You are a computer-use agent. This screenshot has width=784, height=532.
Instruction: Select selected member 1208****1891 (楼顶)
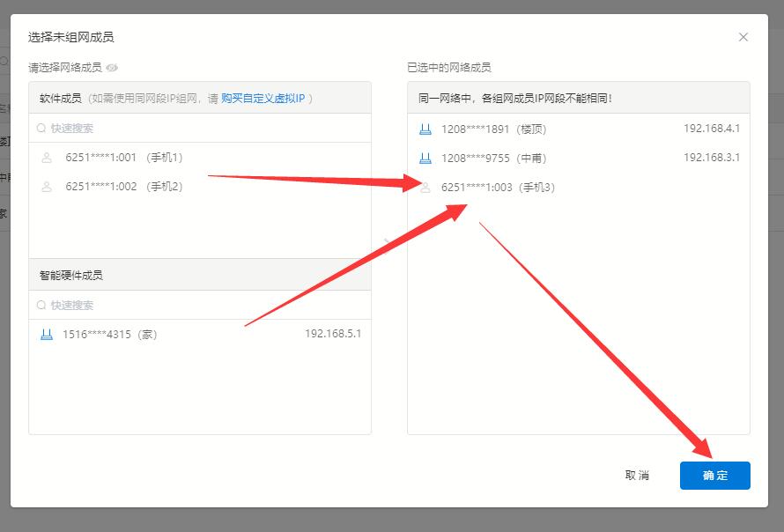579,129
